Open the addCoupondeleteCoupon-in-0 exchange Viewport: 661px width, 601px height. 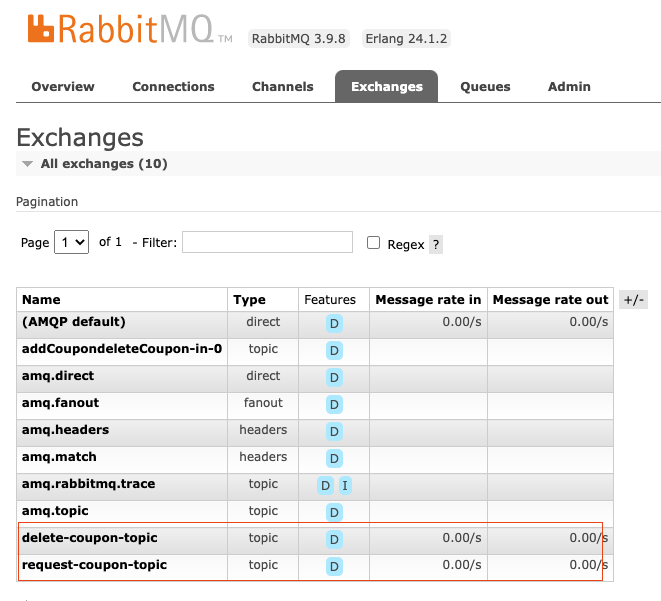[x=121, y=349]
